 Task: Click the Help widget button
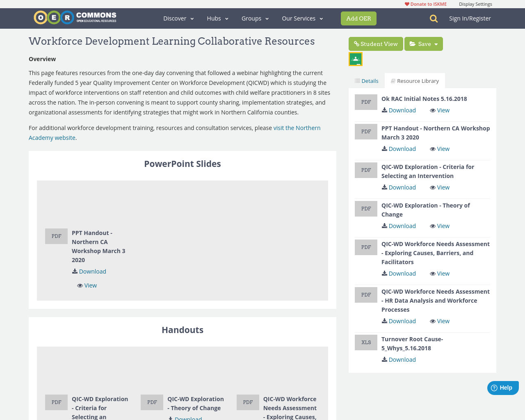point(502,387)
